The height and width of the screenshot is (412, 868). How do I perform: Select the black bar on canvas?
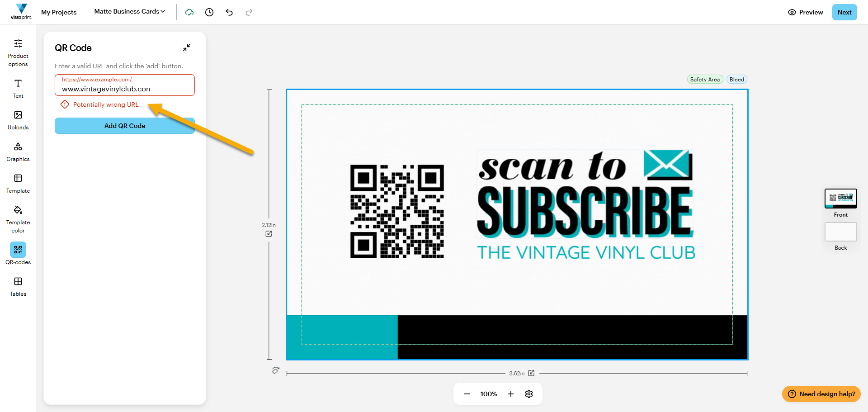pos(572,337)
